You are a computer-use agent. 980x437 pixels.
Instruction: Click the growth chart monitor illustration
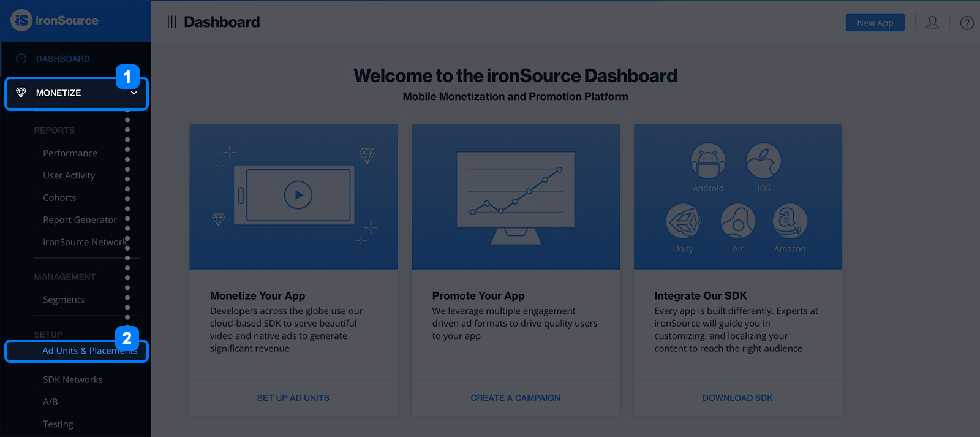516,197
